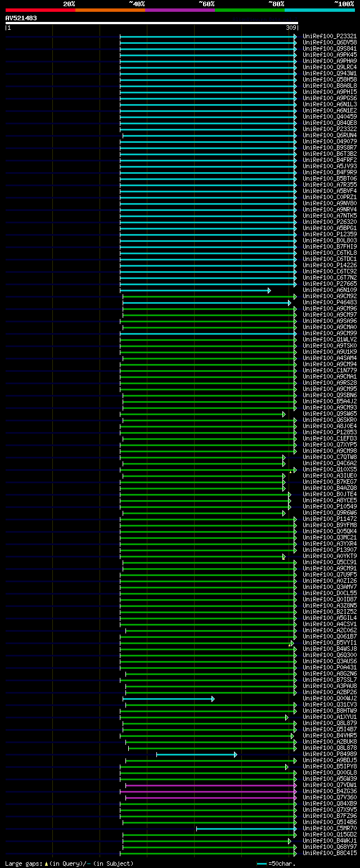
Task: Open hit UniRef100_Q6DV58
Action: pyautogui.click(x=330, y=42)
